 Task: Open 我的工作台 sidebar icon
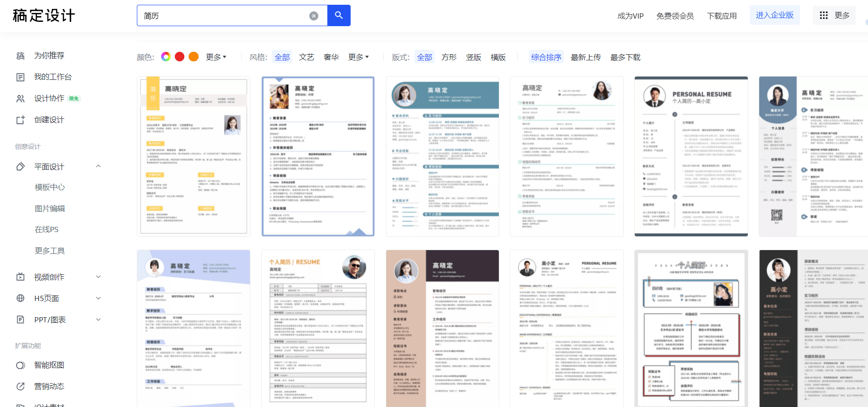point(20,77)
